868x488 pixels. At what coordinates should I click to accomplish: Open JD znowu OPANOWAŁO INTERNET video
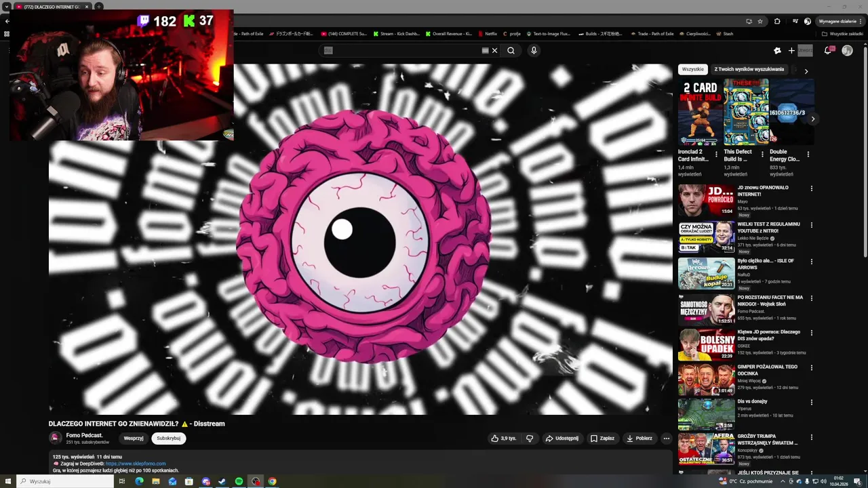point(707,200)
